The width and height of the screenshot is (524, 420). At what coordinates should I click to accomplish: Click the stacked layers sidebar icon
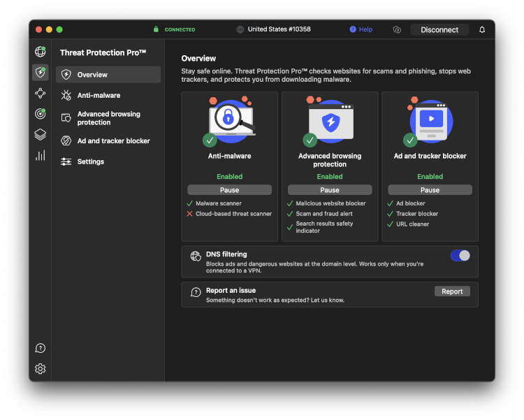click(40, 134)
